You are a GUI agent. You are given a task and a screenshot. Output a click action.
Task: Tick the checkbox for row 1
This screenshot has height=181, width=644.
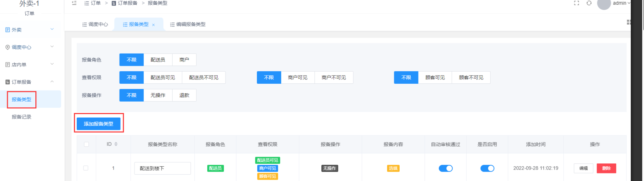[86, 168]
